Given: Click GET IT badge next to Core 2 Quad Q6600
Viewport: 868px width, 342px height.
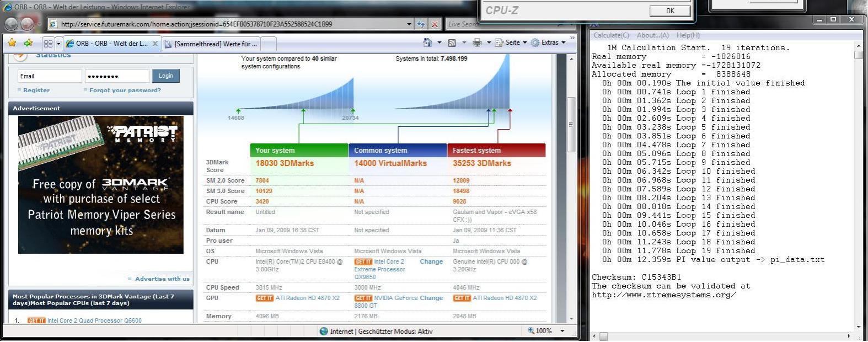Looking at the screenshot, I should click(x=36, y=320).
